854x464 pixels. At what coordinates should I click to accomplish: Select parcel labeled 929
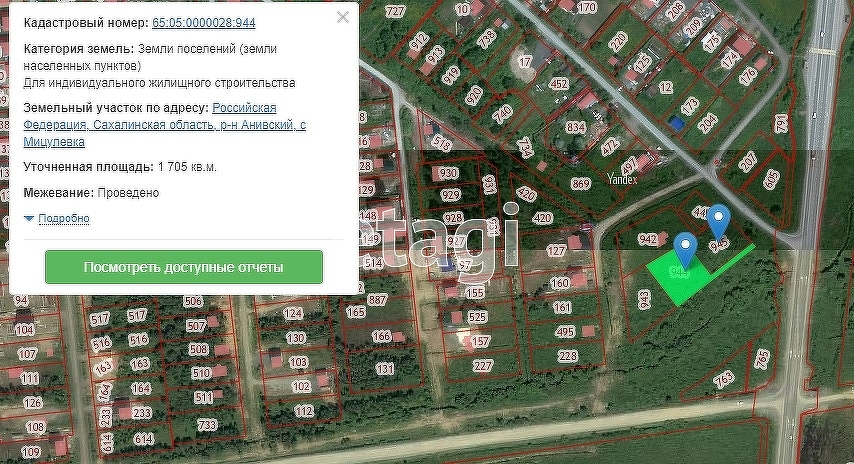(x=450, y=195)
